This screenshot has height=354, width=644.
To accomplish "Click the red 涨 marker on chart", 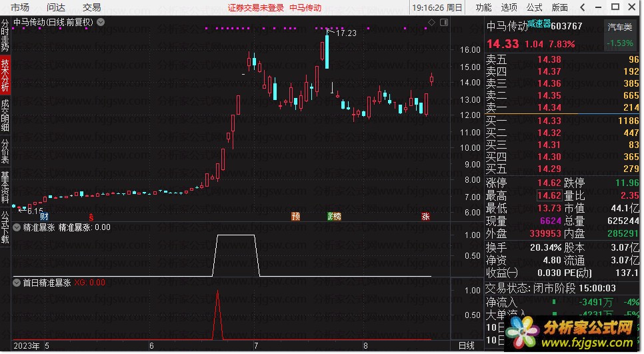I will coord(425,217).
